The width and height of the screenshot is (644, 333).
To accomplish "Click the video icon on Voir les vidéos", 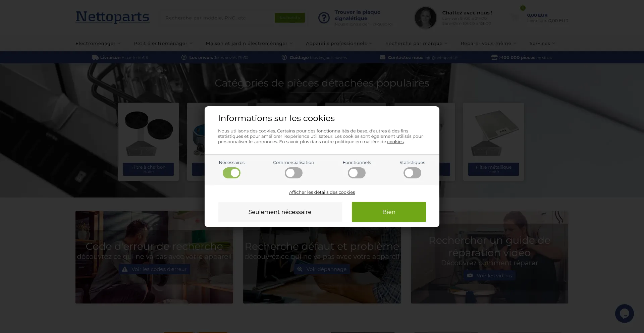I will click(470, 276).
